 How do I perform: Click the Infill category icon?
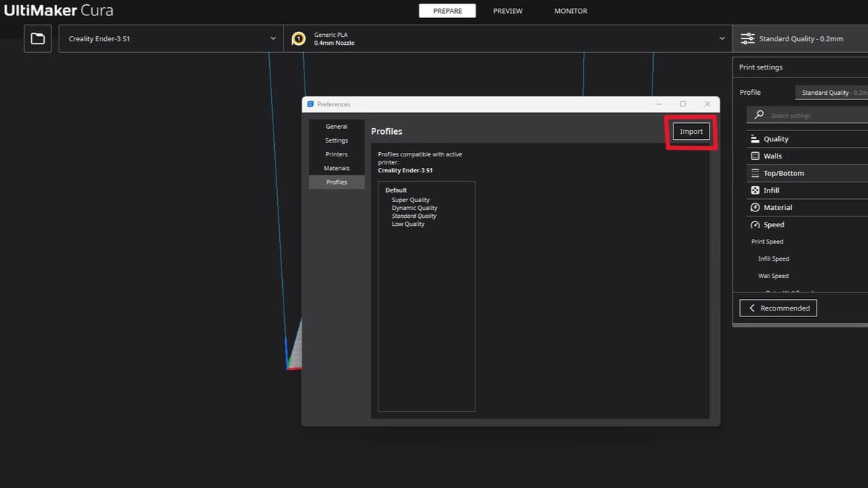point(754,190)
